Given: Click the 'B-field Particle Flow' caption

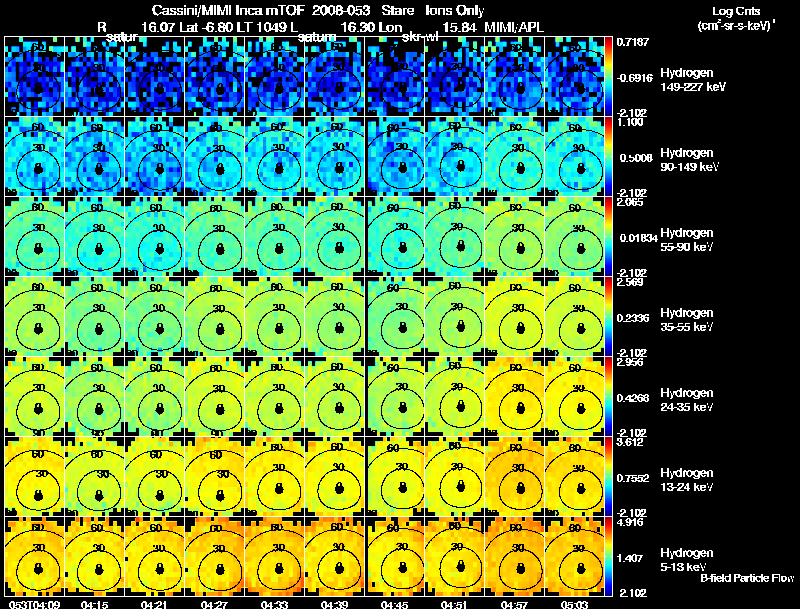Looking at the screenshot, I should (x=747, y=578).
